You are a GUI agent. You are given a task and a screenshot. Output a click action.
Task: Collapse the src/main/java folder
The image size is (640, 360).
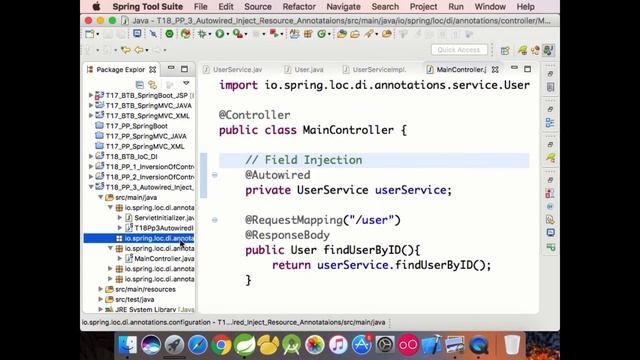100,197
